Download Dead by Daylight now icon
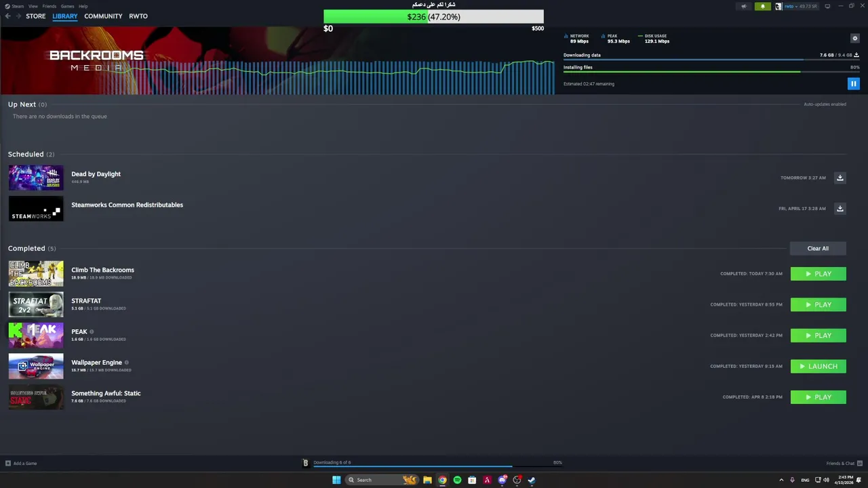868x488 pixels. (x=840, y=178)
